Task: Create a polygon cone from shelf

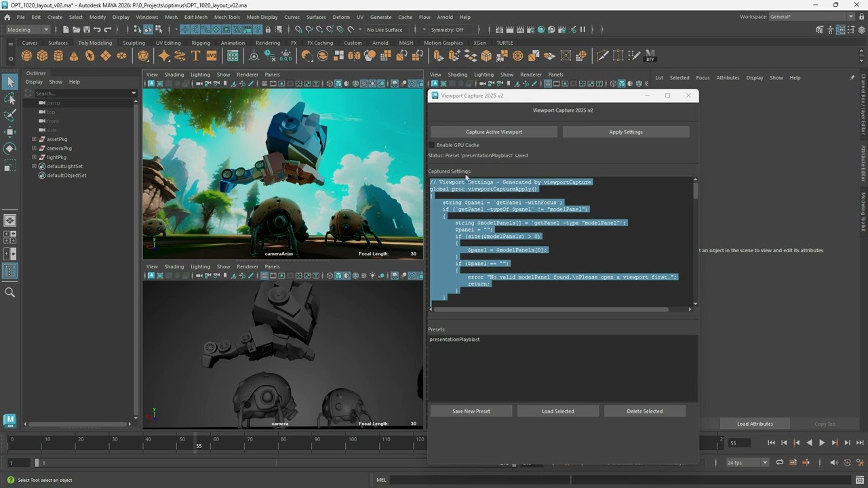Action: (74, 56)
